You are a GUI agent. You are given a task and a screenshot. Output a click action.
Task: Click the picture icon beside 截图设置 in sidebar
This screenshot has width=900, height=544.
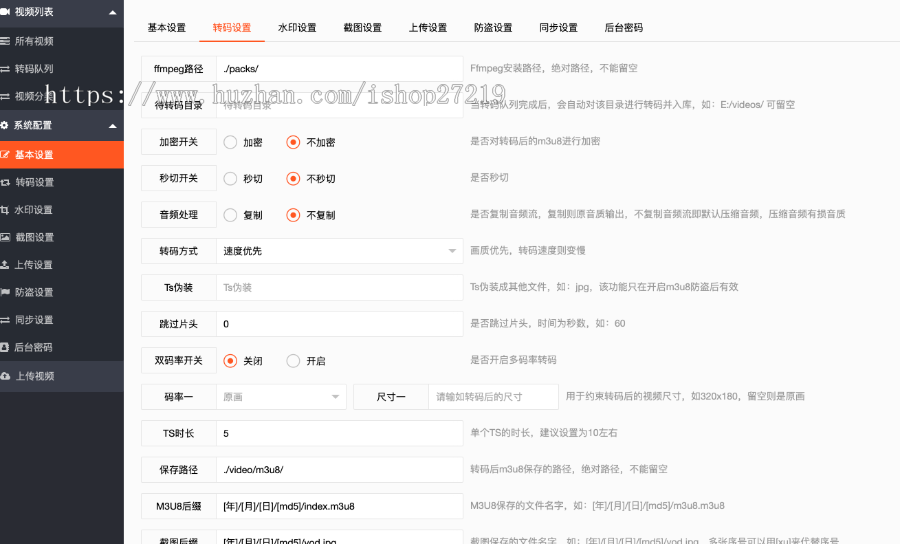(x=6, y=237)
